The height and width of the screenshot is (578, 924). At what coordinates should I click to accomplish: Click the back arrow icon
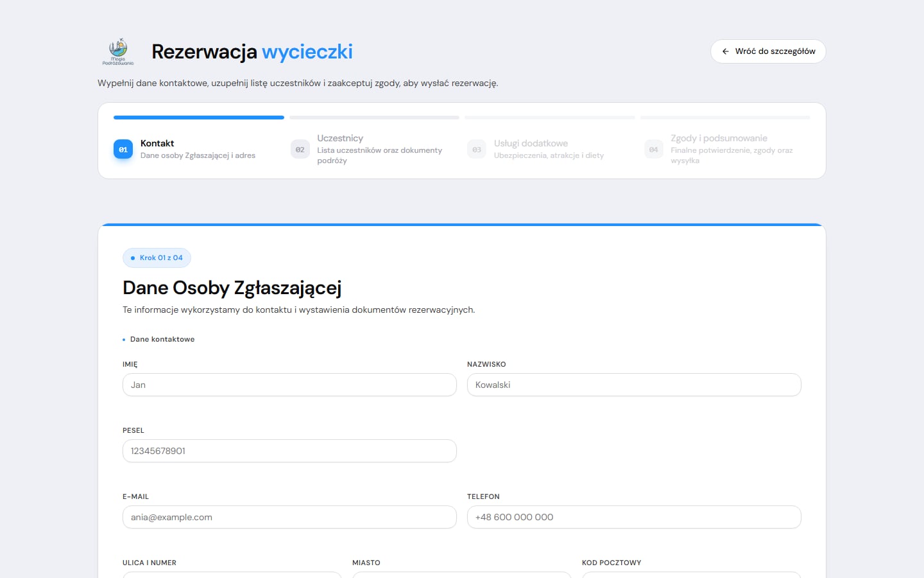click(726, 51)
